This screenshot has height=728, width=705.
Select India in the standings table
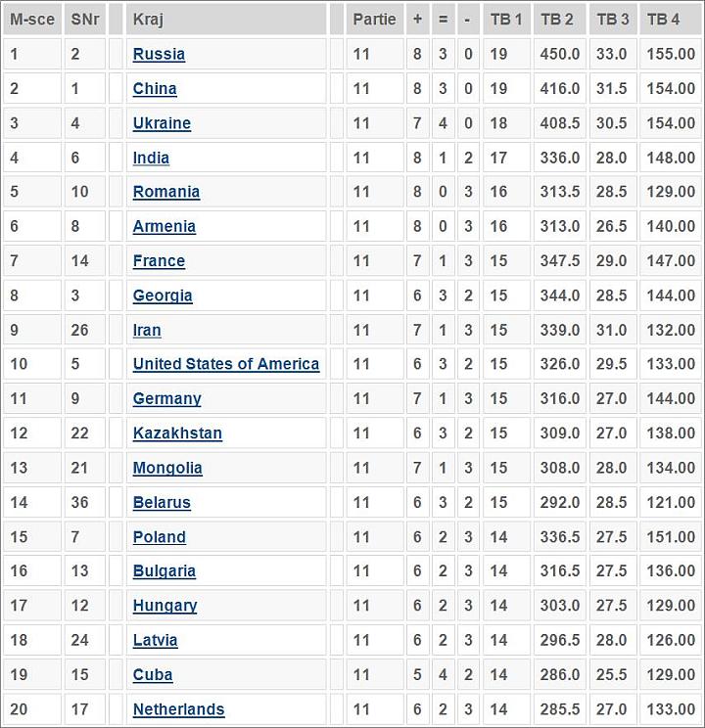click(x=151, y=158)
